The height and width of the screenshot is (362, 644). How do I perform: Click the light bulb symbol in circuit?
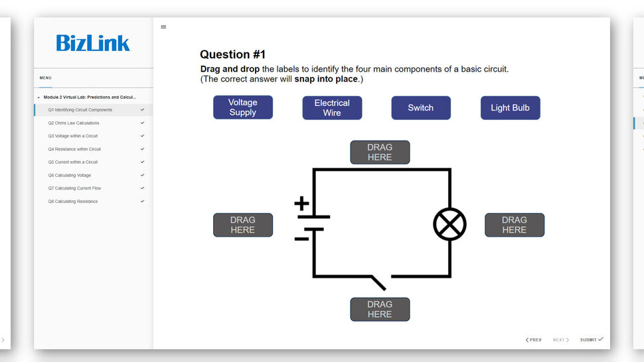tap(449, 224)
